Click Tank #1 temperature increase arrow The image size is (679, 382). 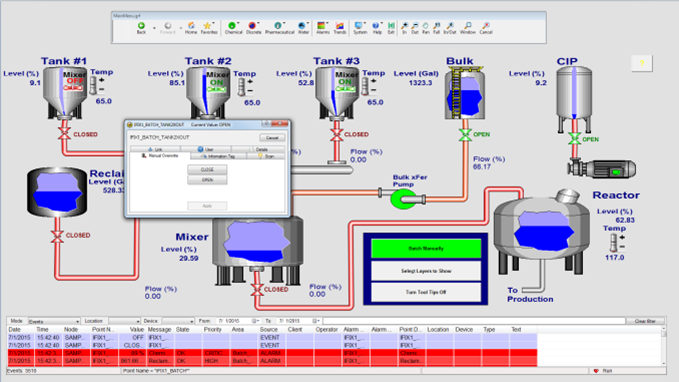tap(102, 80)
